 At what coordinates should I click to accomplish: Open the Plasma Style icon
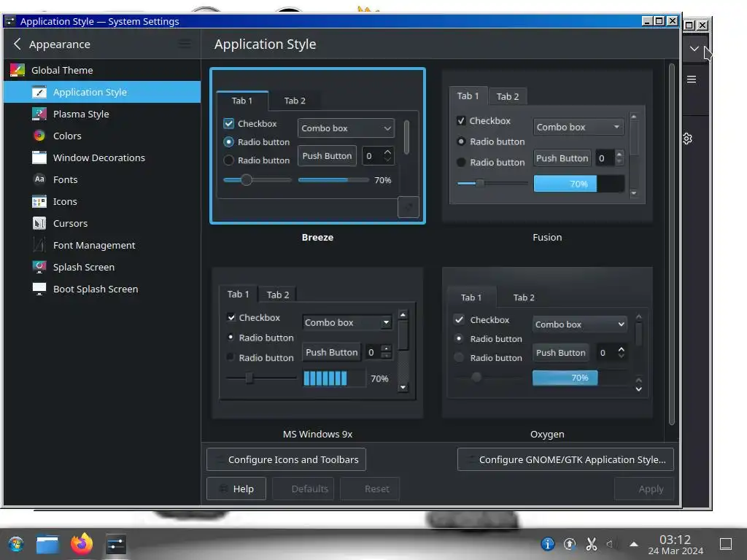[x=39, y=114]
